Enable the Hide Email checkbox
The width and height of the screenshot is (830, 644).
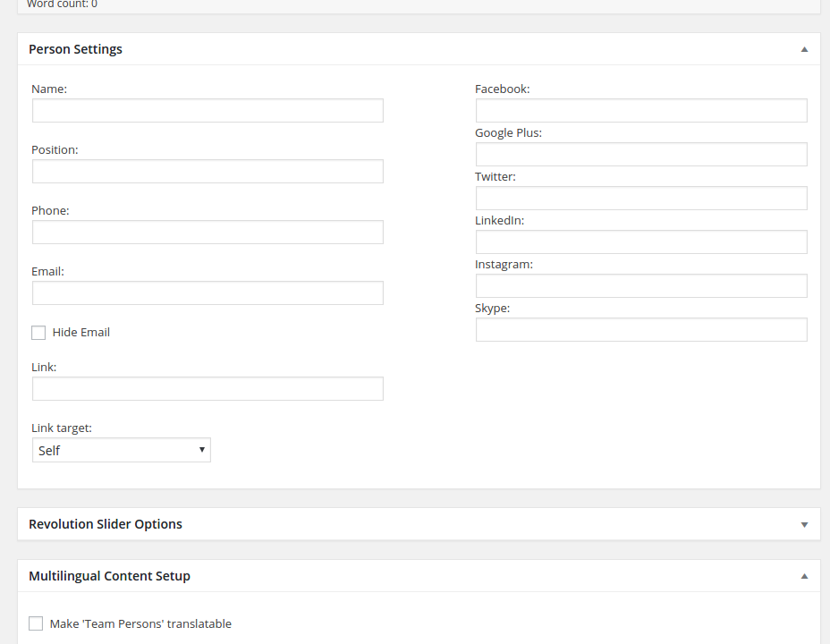click(38, 333)
